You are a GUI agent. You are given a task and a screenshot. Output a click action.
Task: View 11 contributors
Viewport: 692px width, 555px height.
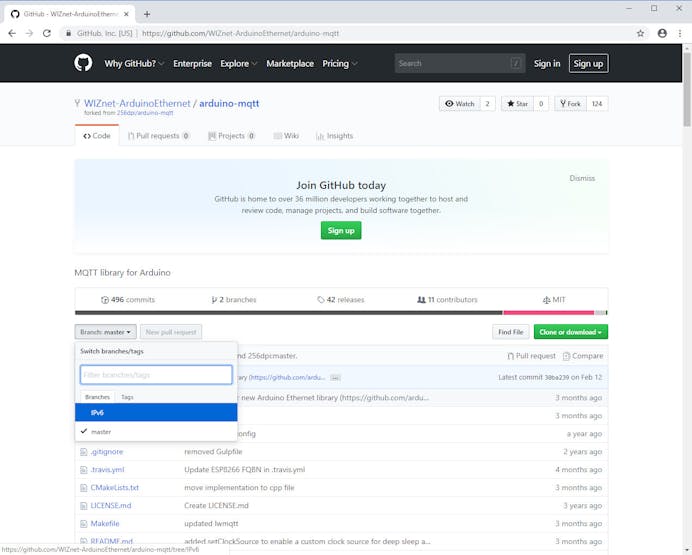click(x=447, y=300)
